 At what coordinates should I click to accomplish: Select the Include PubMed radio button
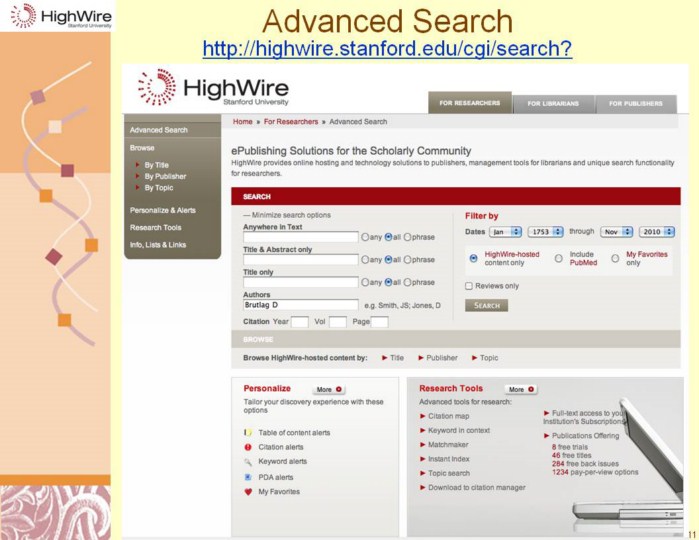558,257
